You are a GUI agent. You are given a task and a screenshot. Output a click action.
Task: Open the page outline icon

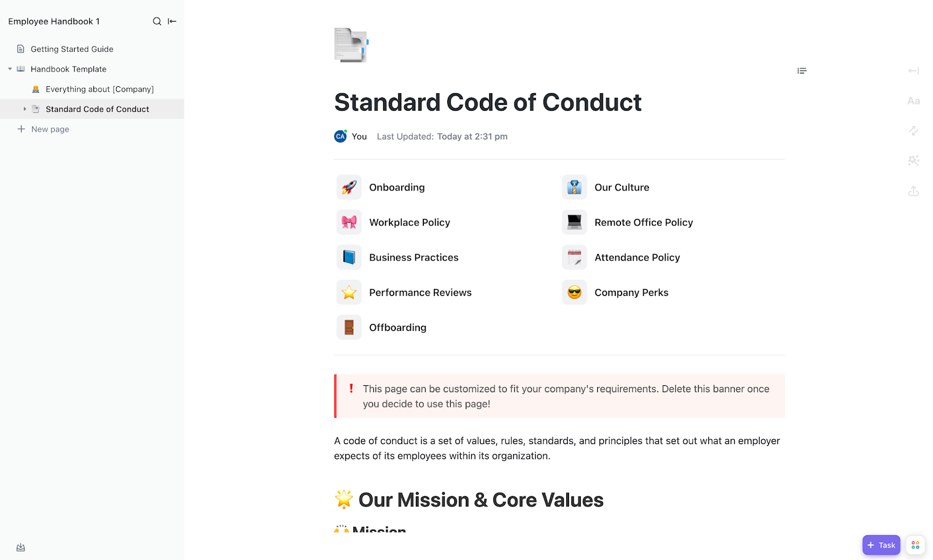coord(802,71)
